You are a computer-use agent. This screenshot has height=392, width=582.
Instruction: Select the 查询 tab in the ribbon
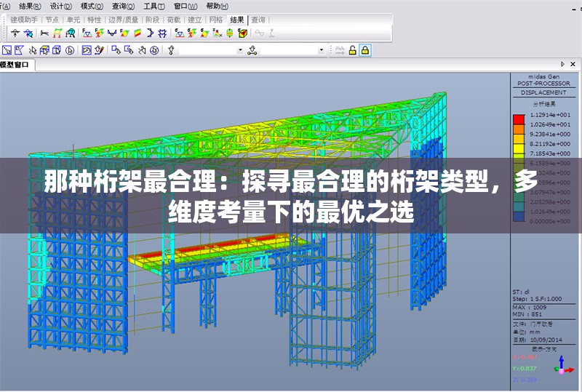tap(258, 20)
